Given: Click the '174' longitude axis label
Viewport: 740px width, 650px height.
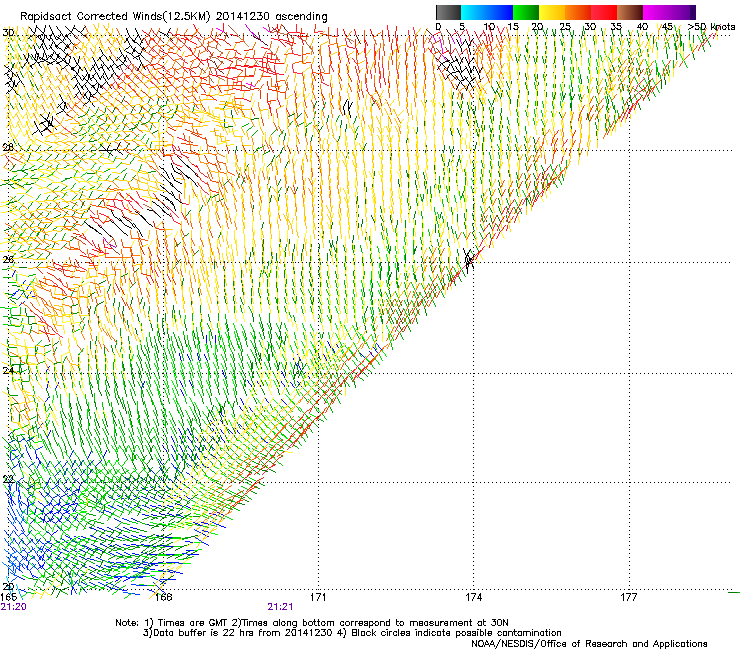Looking at the screenshot, I should 473,597.
